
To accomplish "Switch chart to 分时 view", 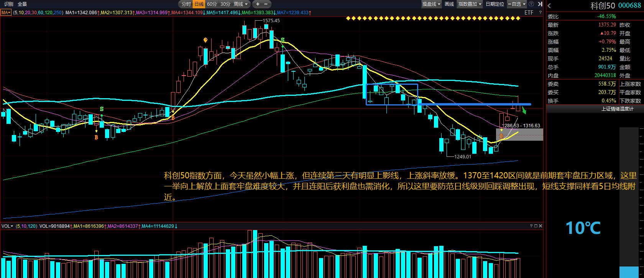I will click(186, 4).
